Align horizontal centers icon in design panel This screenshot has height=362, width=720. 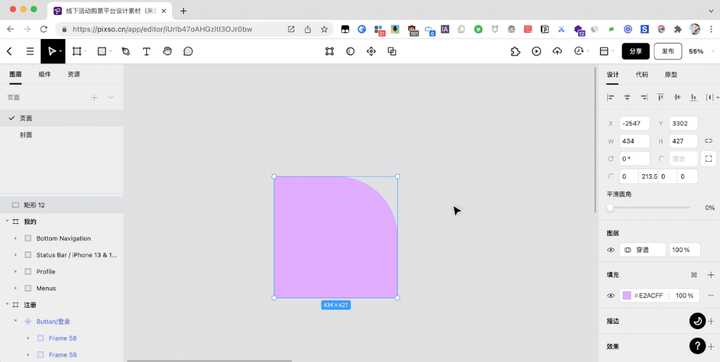point(627,97)
